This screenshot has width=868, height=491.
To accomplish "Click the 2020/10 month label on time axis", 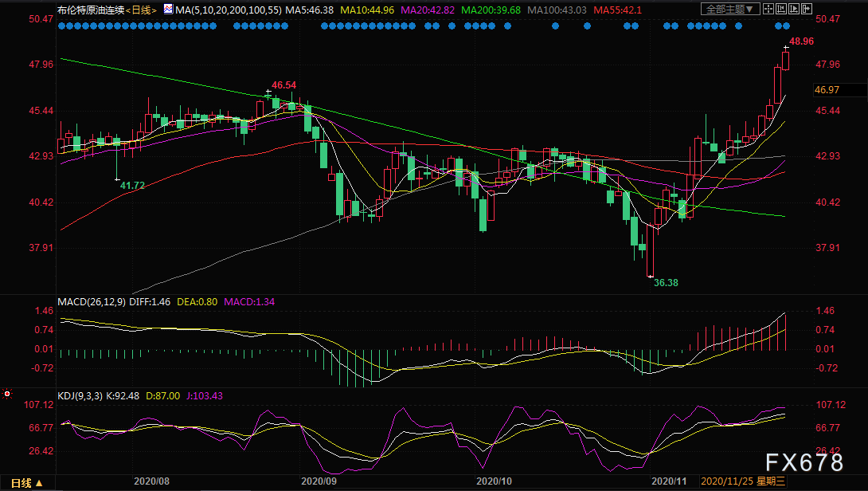I will click(492, 481).
